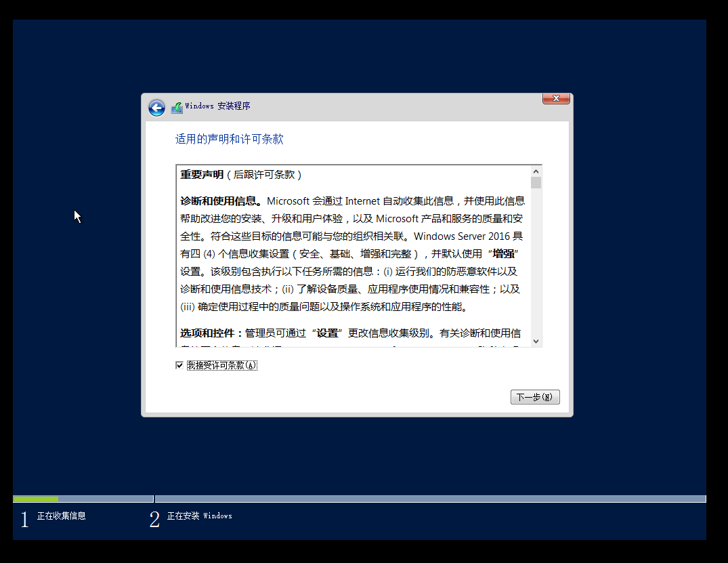Go back using the blue arrow button

pos(156,108)
